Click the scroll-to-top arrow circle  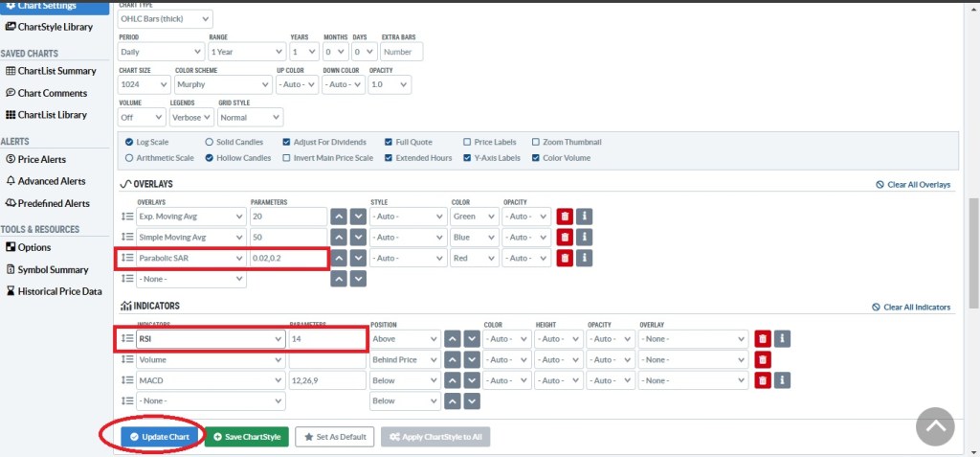935,426
